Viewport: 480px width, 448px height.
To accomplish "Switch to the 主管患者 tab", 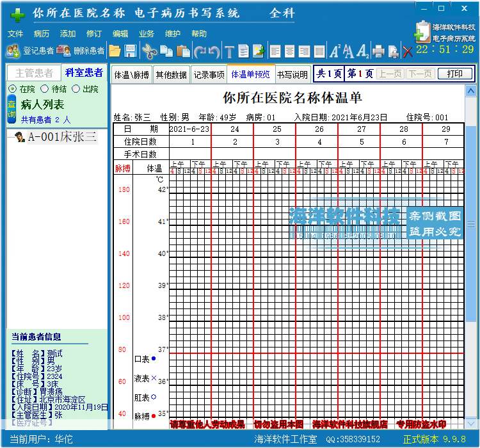I will [34, 73].
